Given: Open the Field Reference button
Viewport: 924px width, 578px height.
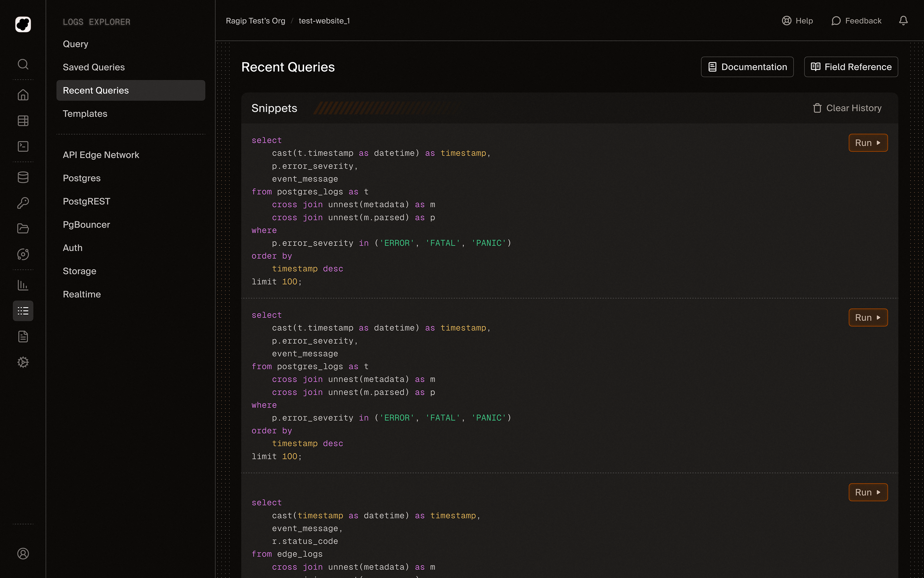Looking at the screenshot, I should coord(851,67).
